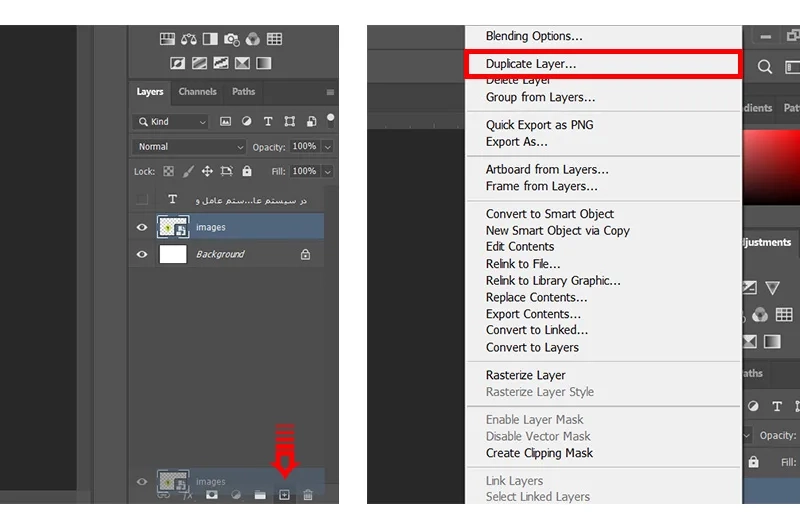Click the Threshold adjustment icon
The image size is (800, 530).
tap(220, 63)
